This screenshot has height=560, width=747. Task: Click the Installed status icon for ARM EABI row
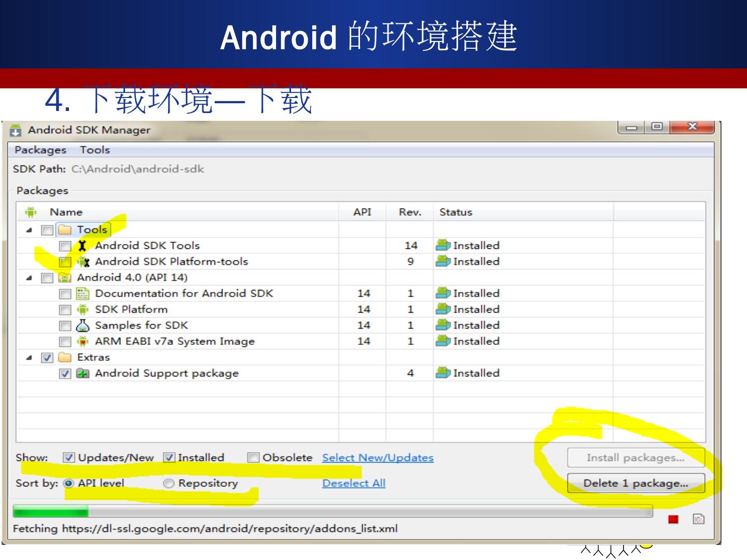[443, 342]
